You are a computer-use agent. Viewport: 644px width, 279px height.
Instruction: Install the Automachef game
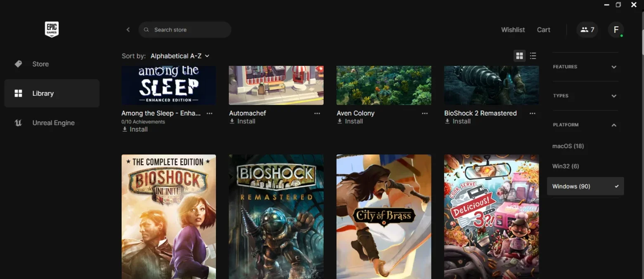(x=242, y=121)
